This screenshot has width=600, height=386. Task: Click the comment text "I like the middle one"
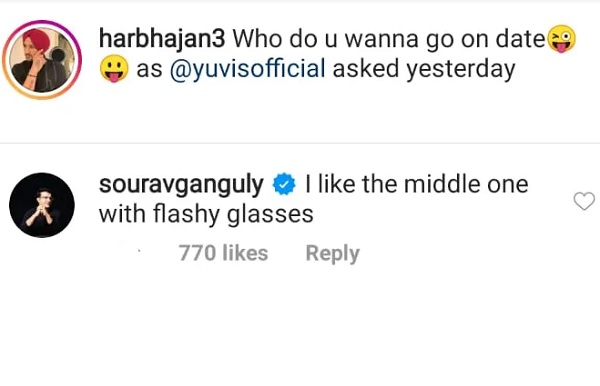pyautogui.click(x=417, y=184)
